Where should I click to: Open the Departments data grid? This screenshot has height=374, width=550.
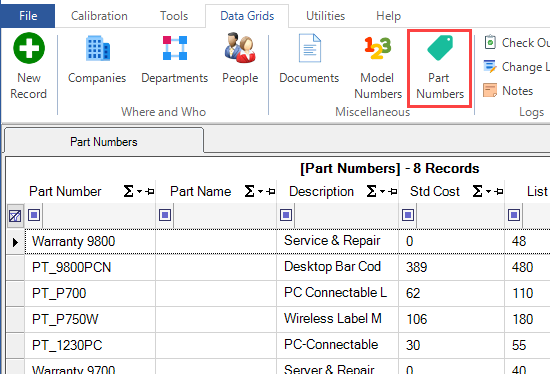174,60
